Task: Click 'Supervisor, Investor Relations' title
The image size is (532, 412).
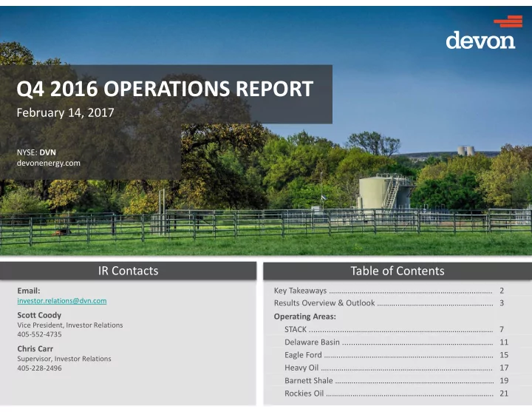Action: tap(64, 359)
